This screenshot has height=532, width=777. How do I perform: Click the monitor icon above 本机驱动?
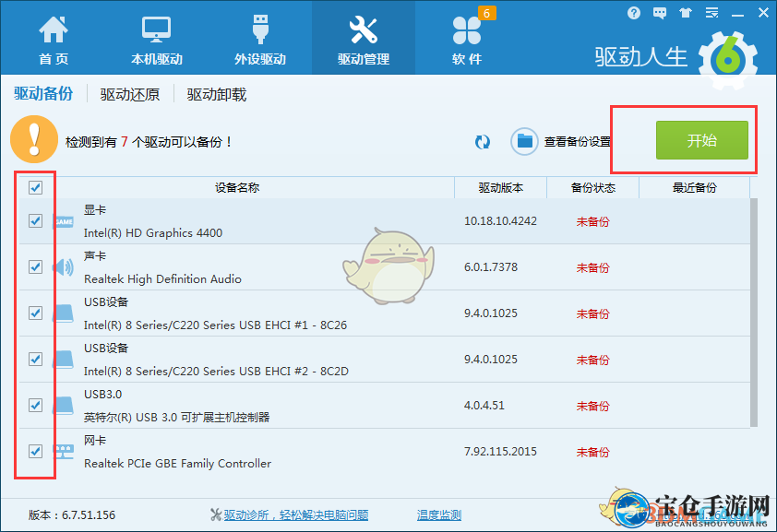tap(157, 30)
